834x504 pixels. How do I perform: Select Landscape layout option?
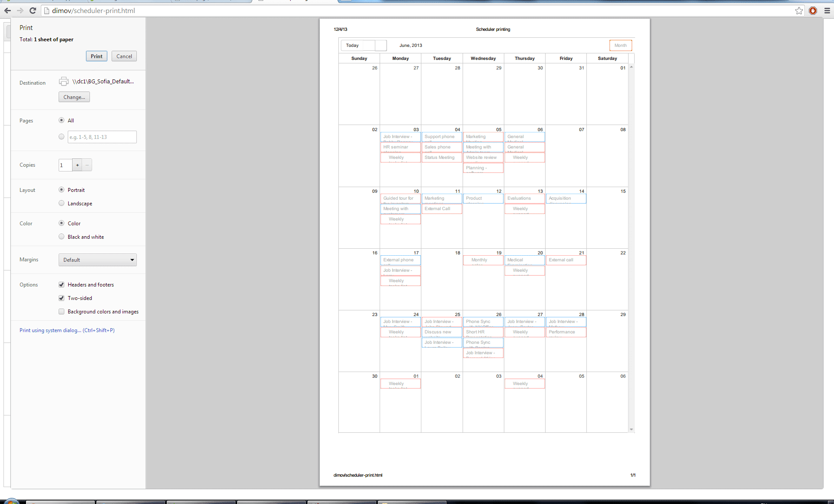pos(61,203)
